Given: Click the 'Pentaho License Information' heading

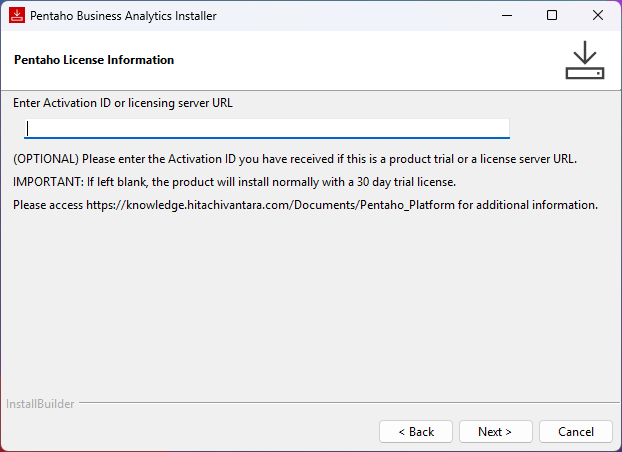Looking at the screenshot, I should [x=94, y=60].
